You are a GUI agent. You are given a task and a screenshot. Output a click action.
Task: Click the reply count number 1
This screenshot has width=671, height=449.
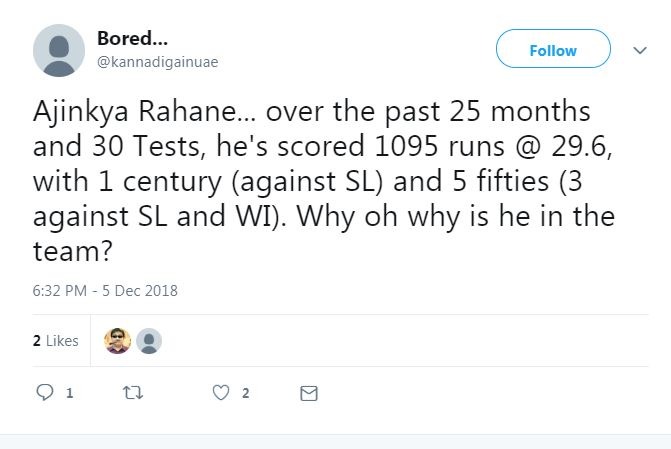pos(69,394)
